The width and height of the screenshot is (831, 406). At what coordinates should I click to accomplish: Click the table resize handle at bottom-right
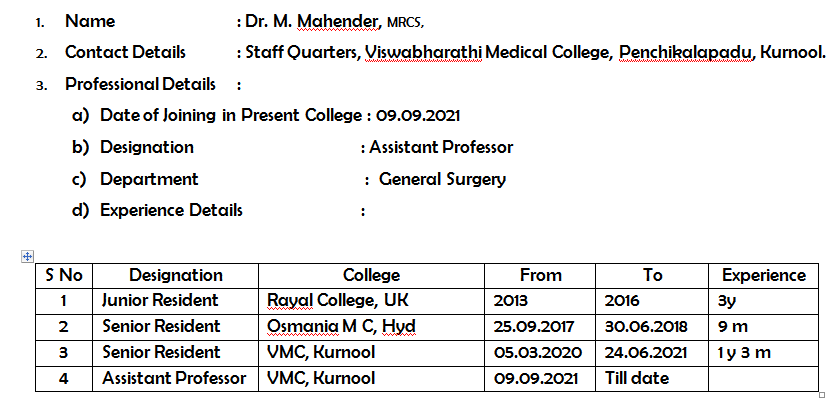(x=822, y=395)
